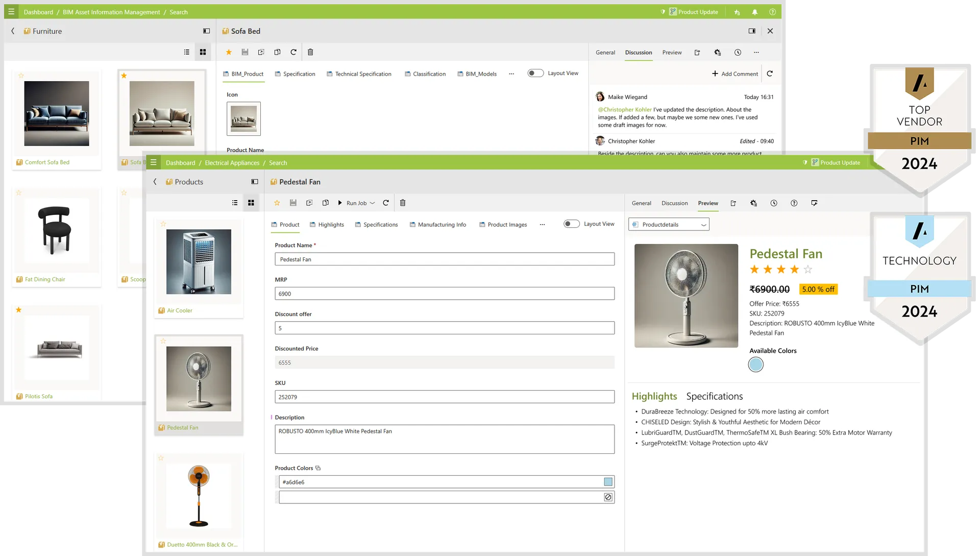
Task: Toggle favorite star on Comfort Sofa Bed card
Action: [x=21, y=76]
